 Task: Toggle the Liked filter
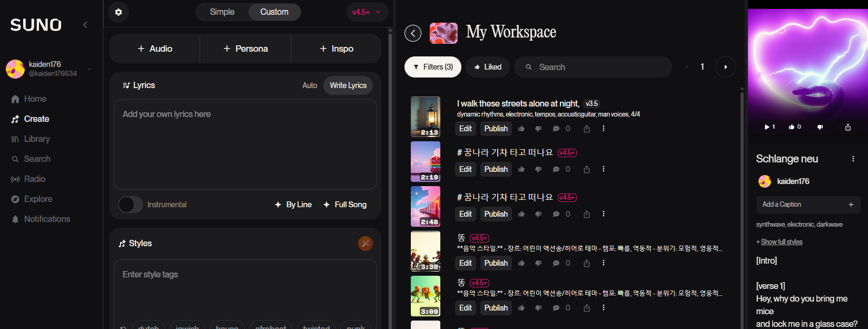(x=488, y=67)
